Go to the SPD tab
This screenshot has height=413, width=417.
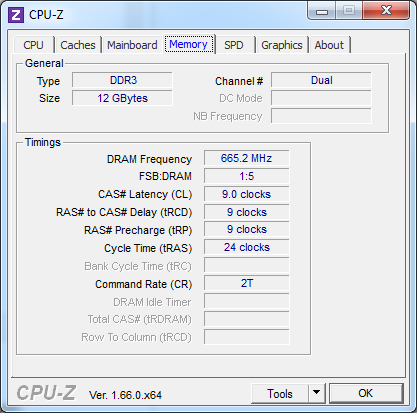(234, 45)
